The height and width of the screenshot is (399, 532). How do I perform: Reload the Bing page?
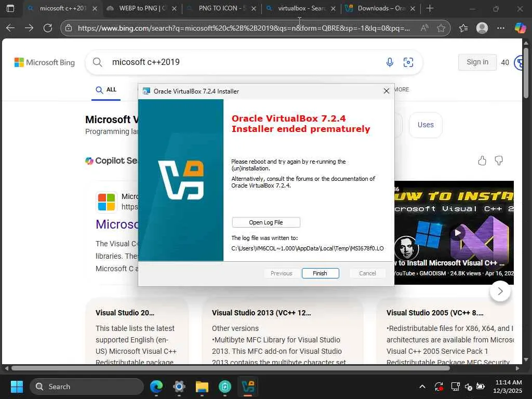click(x=48, y=28)
